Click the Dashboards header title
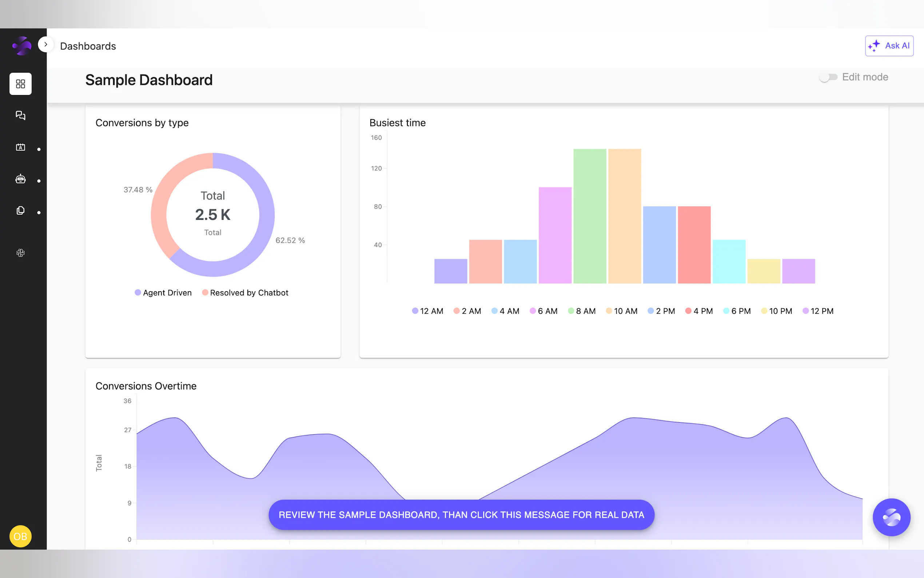 [88, 46]
